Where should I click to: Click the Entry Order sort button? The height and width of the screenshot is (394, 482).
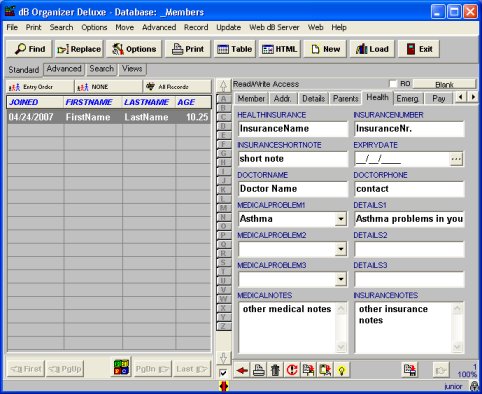pos(40,87)
